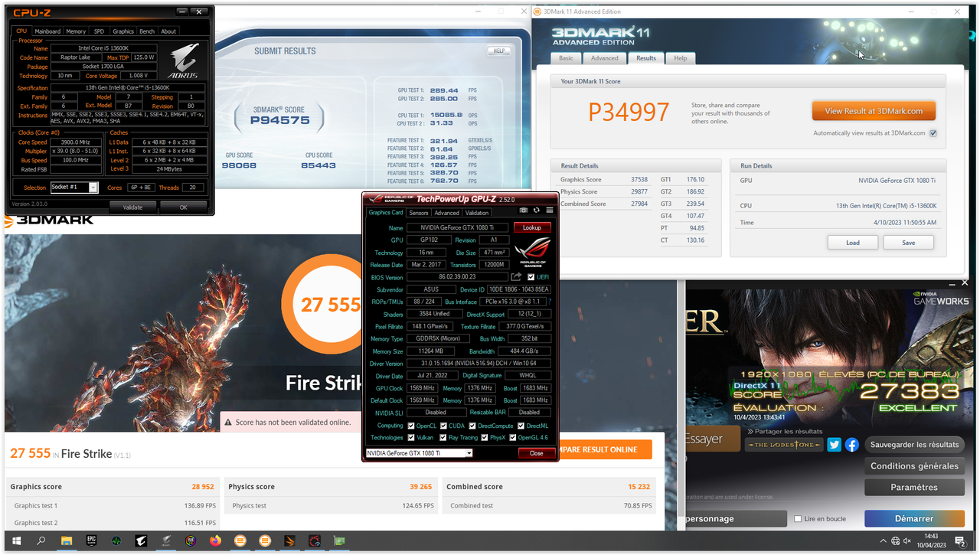980x555 pixels.
Task: Open Epic Games launcher taskbar icon
Action: click(x=91, y=541)
